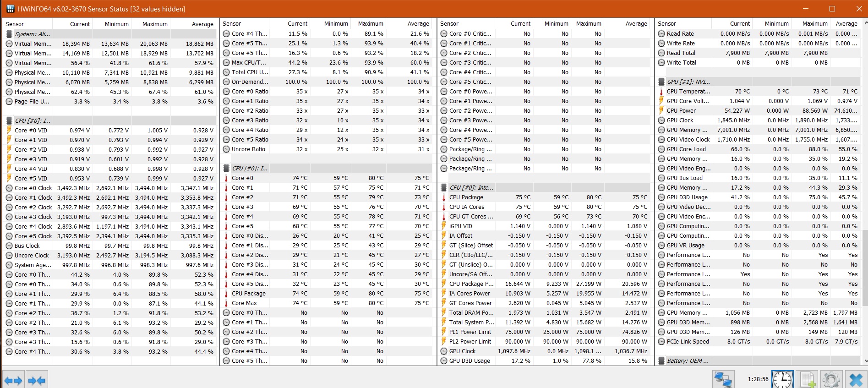
Task: Click the Average column header in second panel
Action: click(409, 23)
